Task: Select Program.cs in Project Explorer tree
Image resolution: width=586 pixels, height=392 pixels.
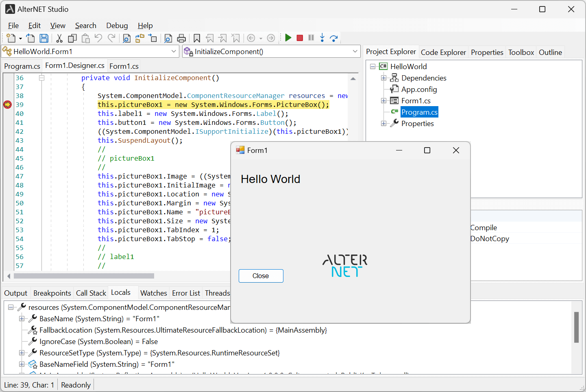Action: [x=419, y=112]
